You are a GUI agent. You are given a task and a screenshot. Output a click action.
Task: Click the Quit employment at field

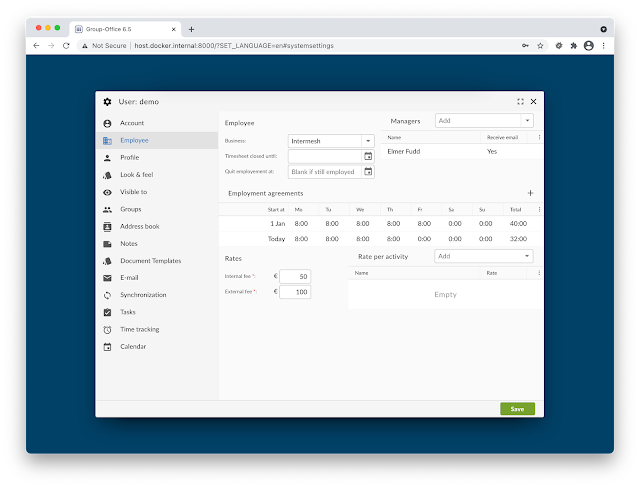click(x=325, y=172)
